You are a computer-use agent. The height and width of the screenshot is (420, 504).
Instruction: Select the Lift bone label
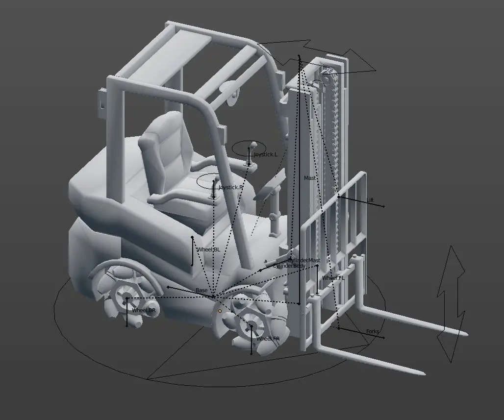(370, 200)
